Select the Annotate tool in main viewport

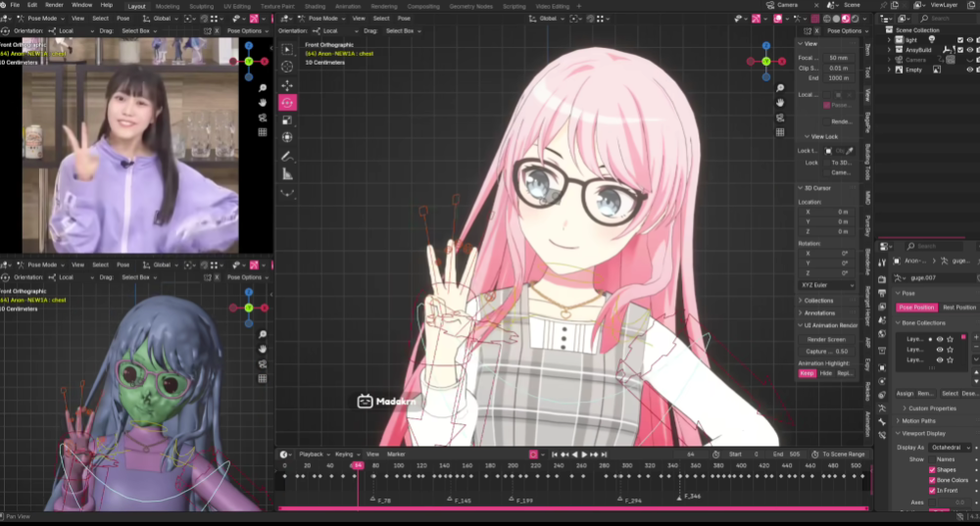tap(287, 156)
